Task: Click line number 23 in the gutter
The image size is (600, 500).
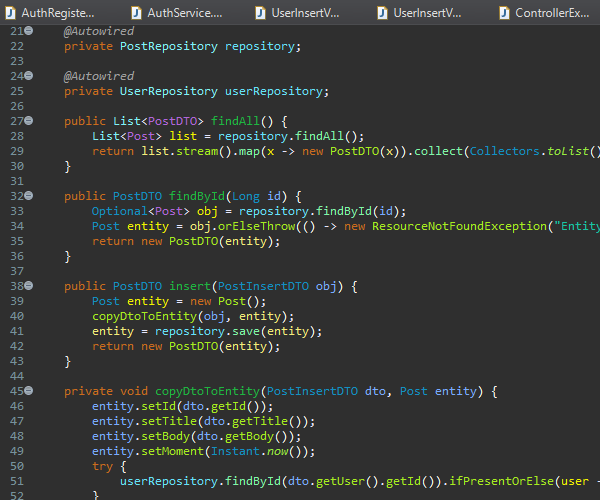Action: click(x=17, y=61)
